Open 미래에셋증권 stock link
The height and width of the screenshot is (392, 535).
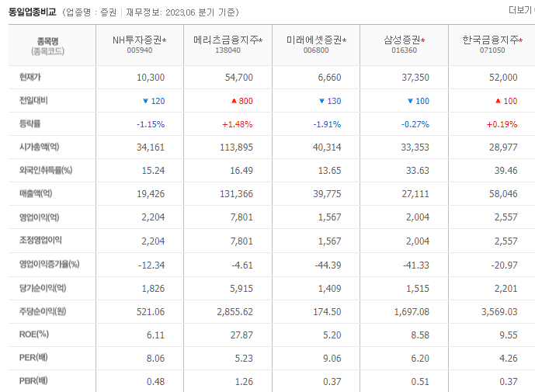point(314,40)
